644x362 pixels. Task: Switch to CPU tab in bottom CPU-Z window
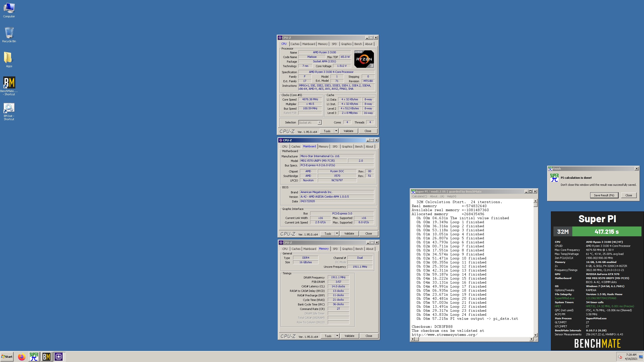(x=285, y=249)
